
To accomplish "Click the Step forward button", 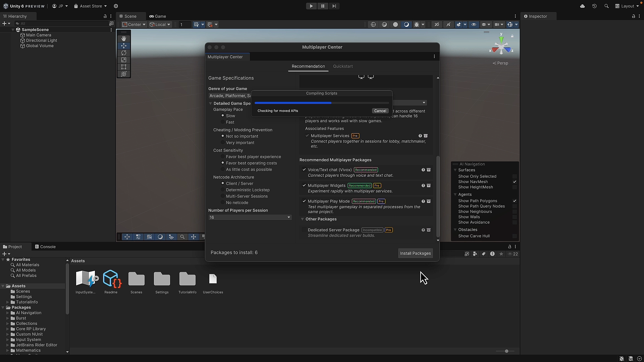I will point(334,6).
